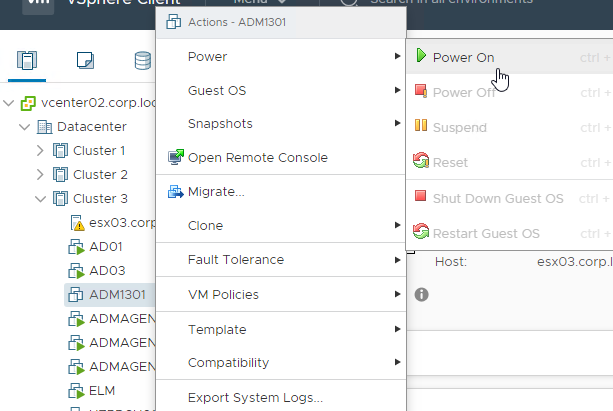Click the vCenter server icon for vcenter02
Viewport: 613px width, 411px height.
[x=28, y=103]
